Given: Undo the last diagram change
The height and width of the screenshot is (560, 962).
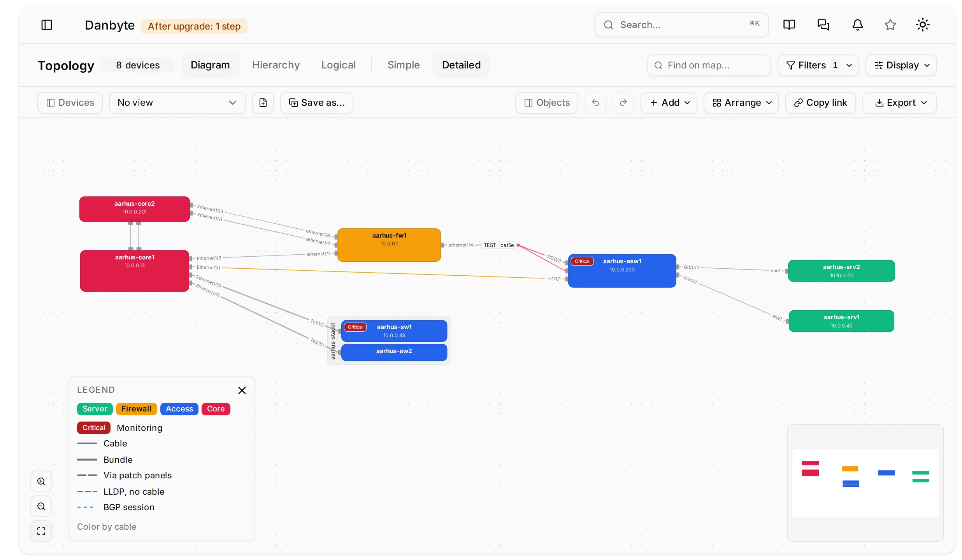Looking at the screenshot, I should (595, 103).
